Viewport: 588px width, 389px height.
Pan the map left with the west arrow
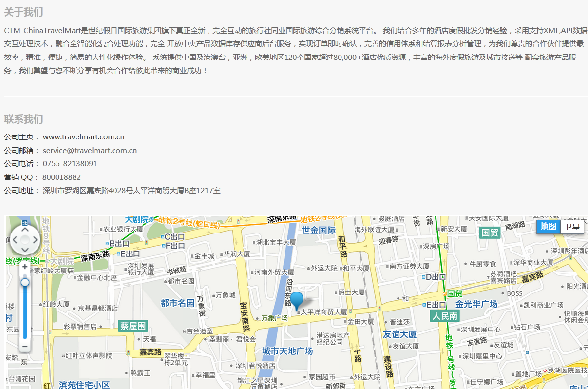[15, 240]
